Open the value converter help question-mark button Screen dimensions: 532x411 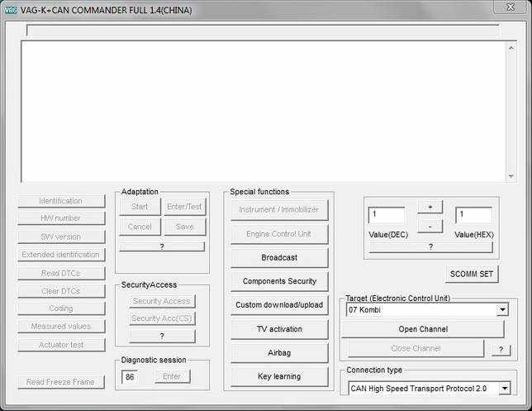pos(431,247)
